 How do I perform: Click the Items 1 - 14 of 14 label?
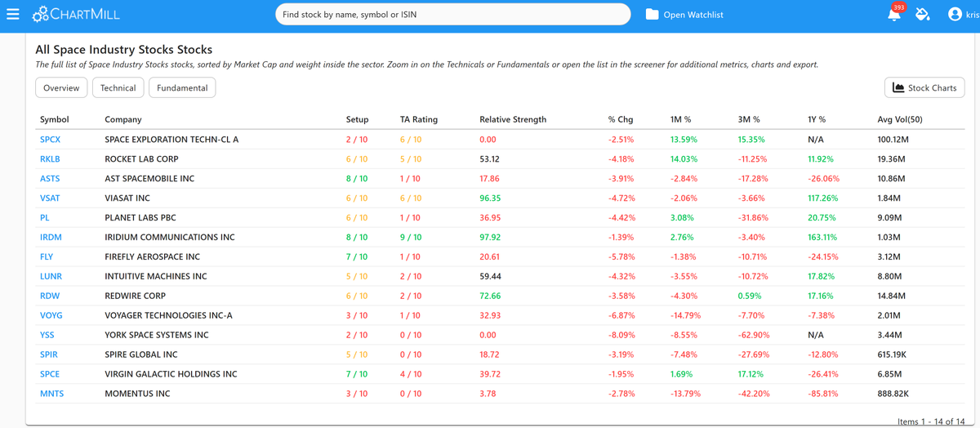931,421
